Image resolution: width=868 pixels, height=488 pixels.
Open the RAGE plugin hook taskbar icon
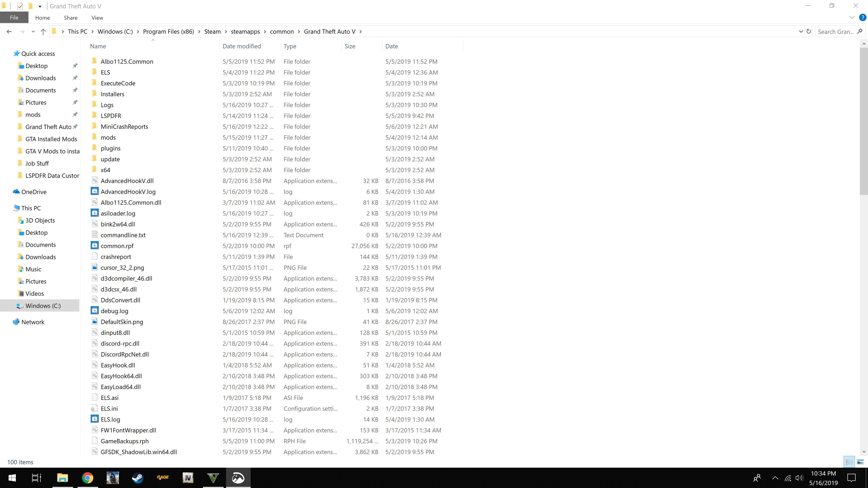pos(163,478)
